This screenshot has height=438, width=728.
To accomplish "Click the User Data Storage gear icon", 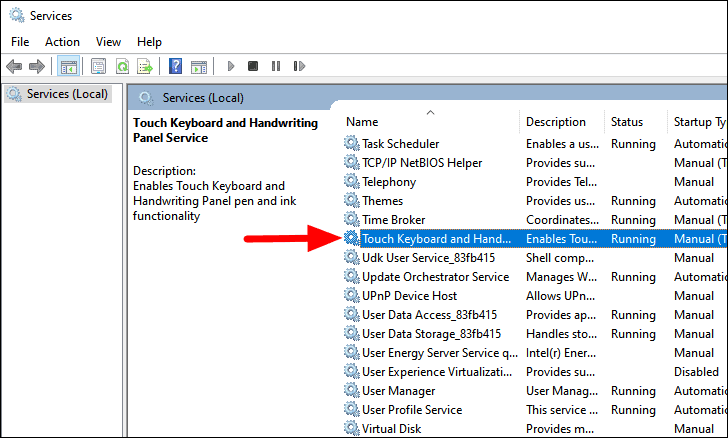I will [x=351, y=334].
